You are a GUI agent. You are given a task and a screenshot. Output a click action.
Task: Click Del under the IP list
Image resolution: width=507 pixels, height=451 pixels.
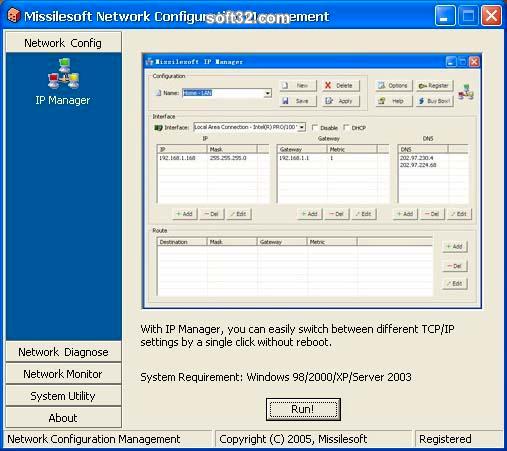[212, 214]
